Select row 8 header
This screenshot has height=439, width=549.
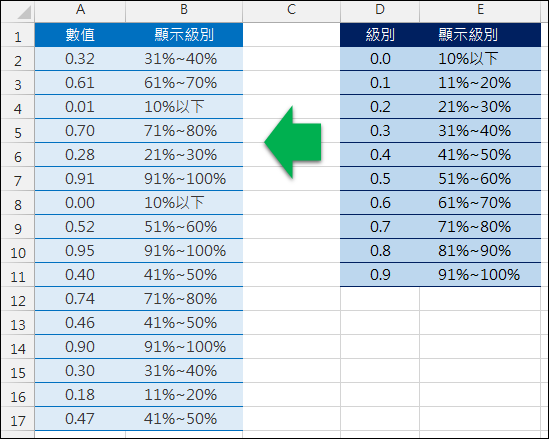click(18, 203)
